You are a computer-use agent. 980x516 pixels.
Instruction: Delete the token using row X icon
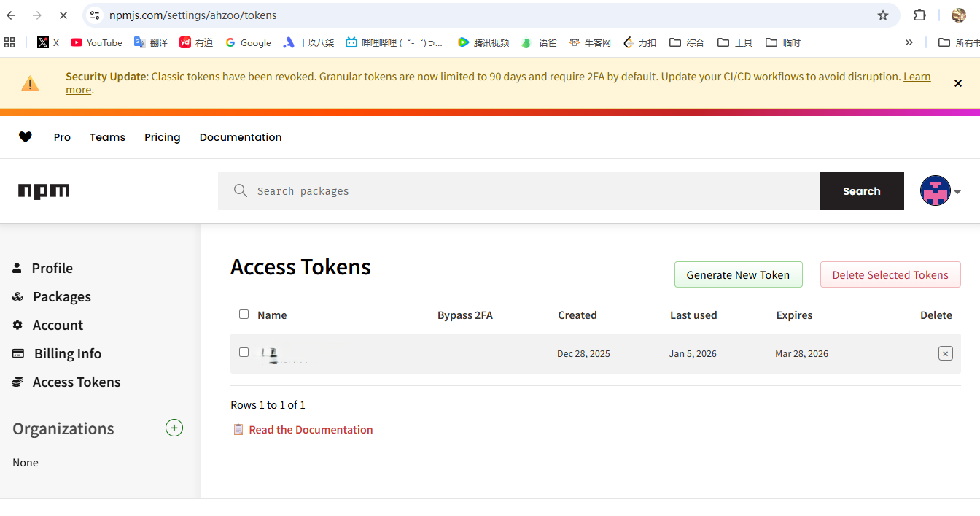pos(945,353)
